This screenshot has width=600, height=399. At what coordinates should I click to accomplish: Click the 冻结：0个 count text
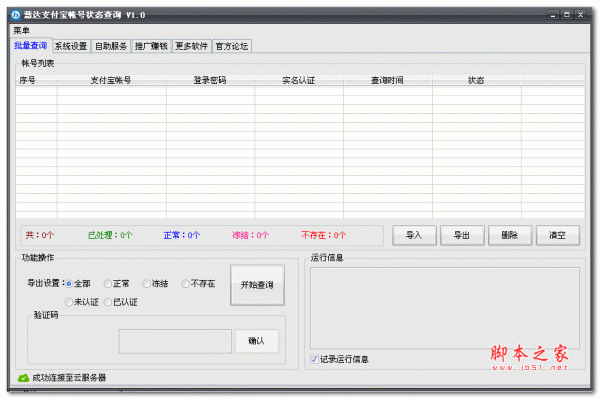pos(251,235)
